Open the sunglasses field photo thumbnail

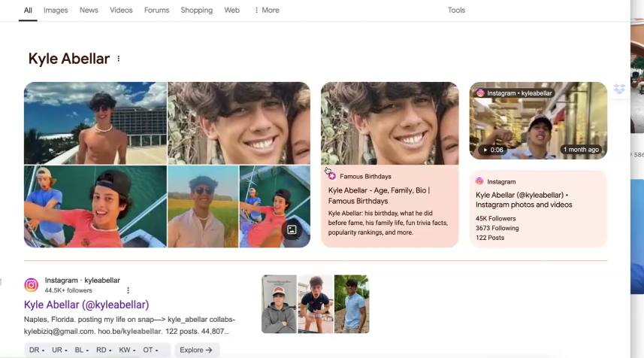(203, 206)
